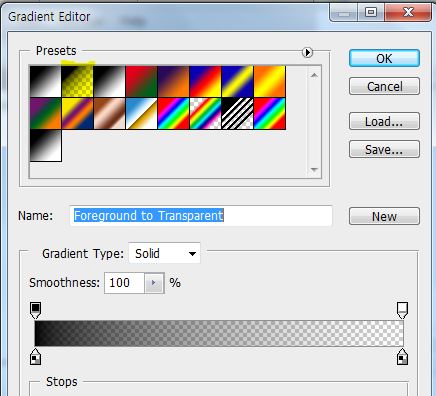The height and width of the screenshot is (396, 436).
Task: Click the Save... button
Action: (384, 149)
